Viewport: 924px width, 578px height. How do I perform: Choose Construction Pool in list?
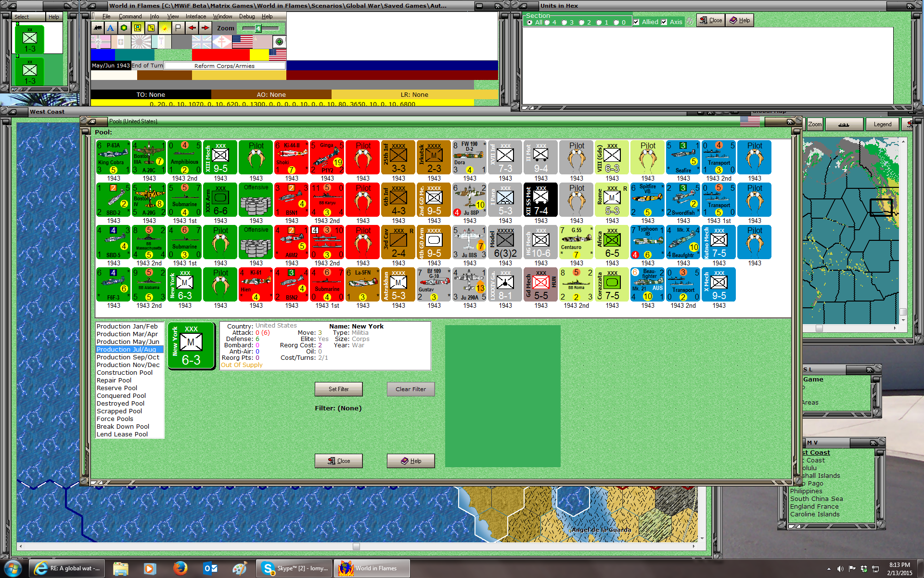click(x=125, y=372)
